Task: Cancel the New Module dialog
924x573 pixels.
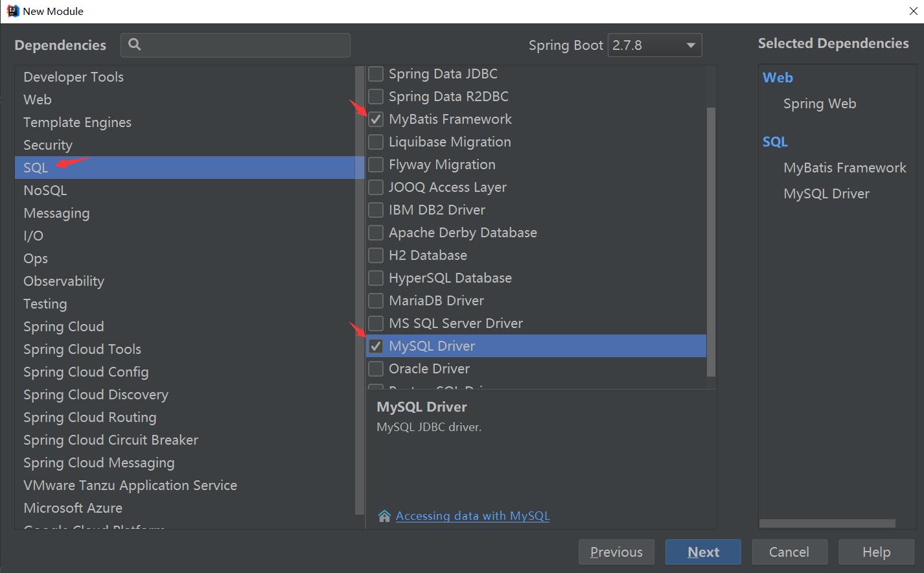Action: coord(789,552)
